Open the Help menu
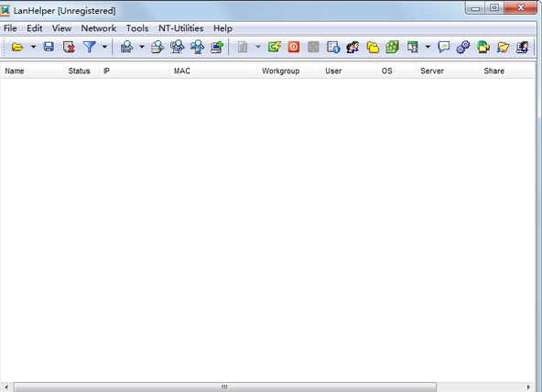The image size is (542, 392). click(222, 28)
